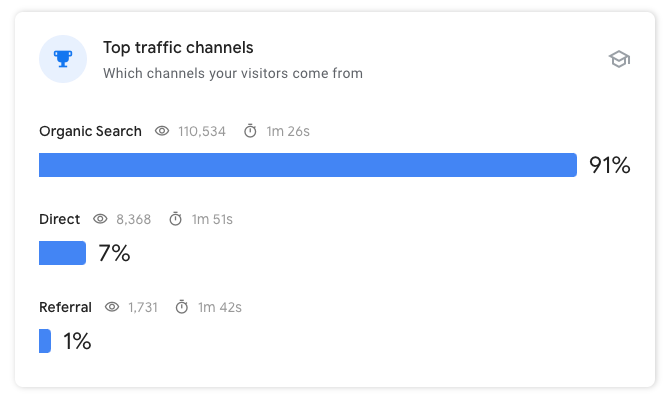Click the 1,731 views count
Screen dimensions: 671x399
[x=143, y=307]
